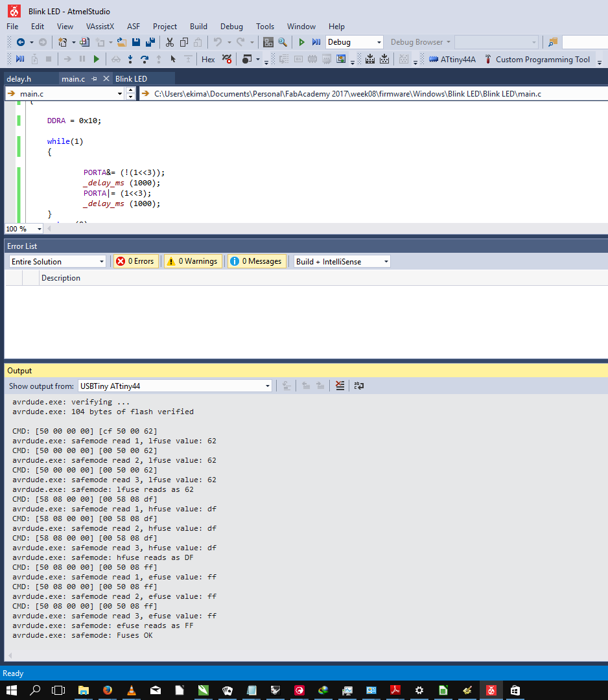Click the Find in Files magnifier icon
Screen dimensions: 608x700
283,42
